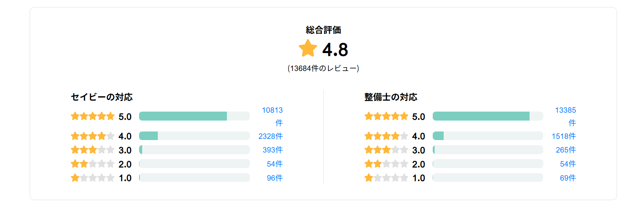This screenshot has height=206, width=644.
Task: Click the 5.0 star icons under セイビーの対応
Action: coord(93,116)
